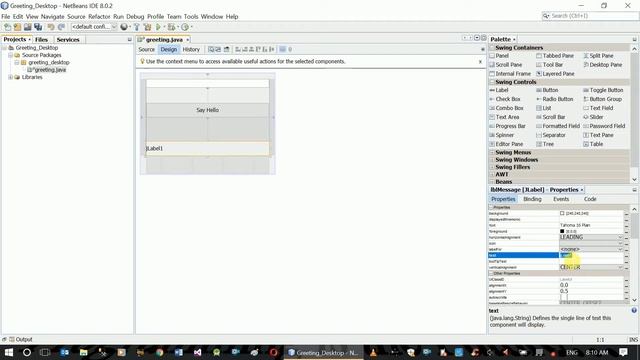Open the Events tab in Properties

[x=561, y=199]
